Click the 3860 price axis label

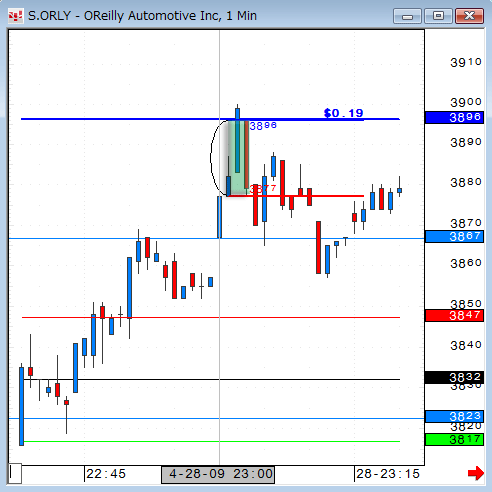[x=466, y=263]
